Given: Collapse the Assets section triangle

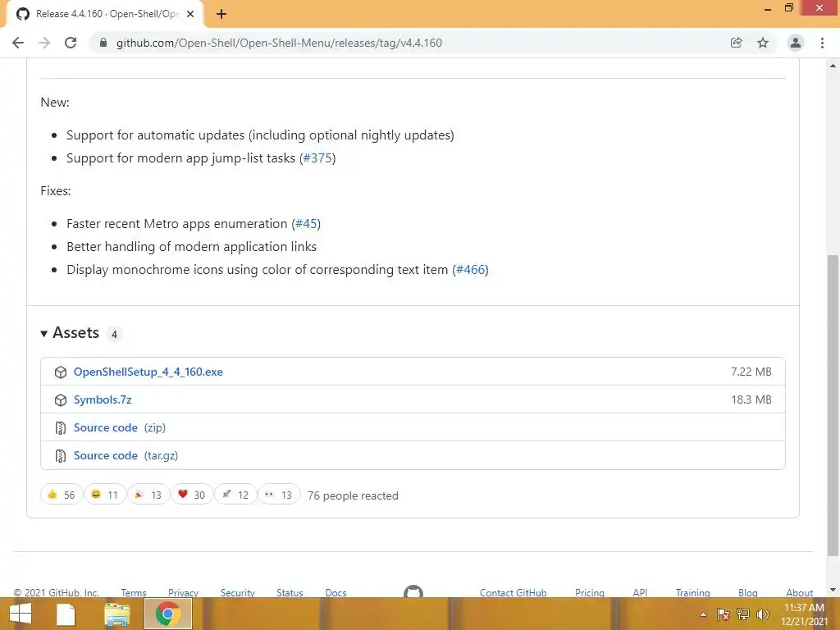Looking at the screenshot, I should [x=44, y=334].
